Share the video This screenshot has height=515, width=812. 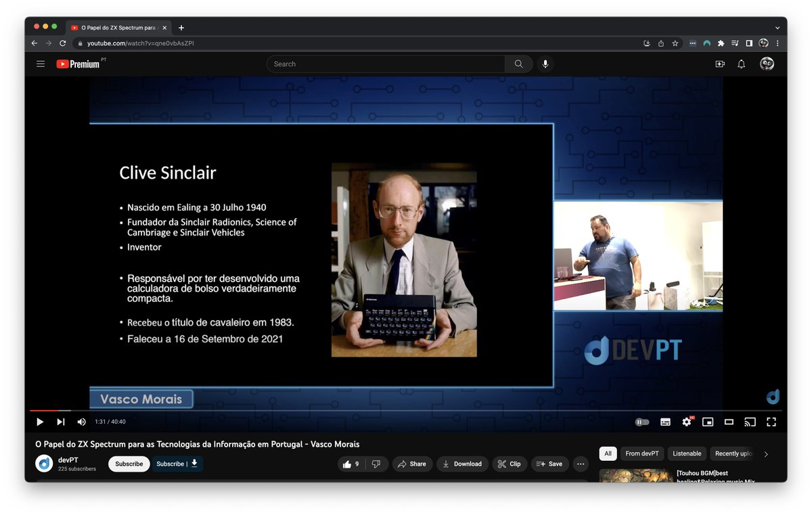pos(412,464)
